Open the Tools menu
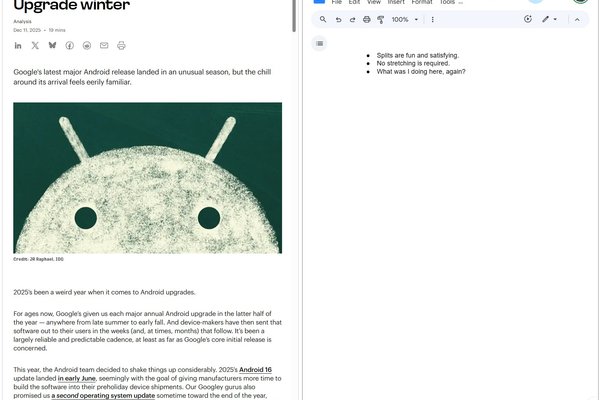This screenshot has width=600, height=400. (447, 2)
